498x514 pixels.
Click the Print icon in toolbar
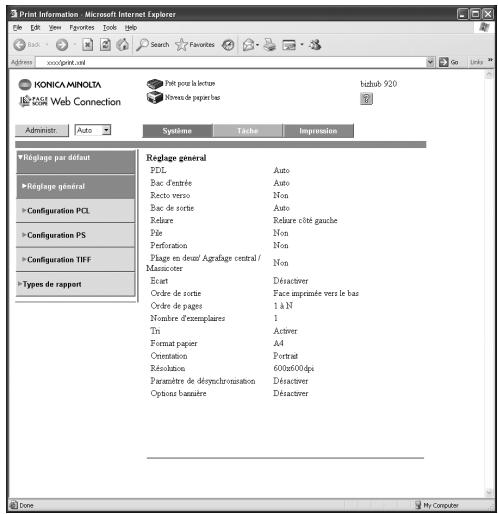pos(270,44)
